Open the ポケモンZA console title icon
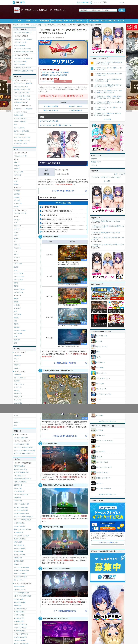Viewport: 138px width, 644px height. pos(93,430)
